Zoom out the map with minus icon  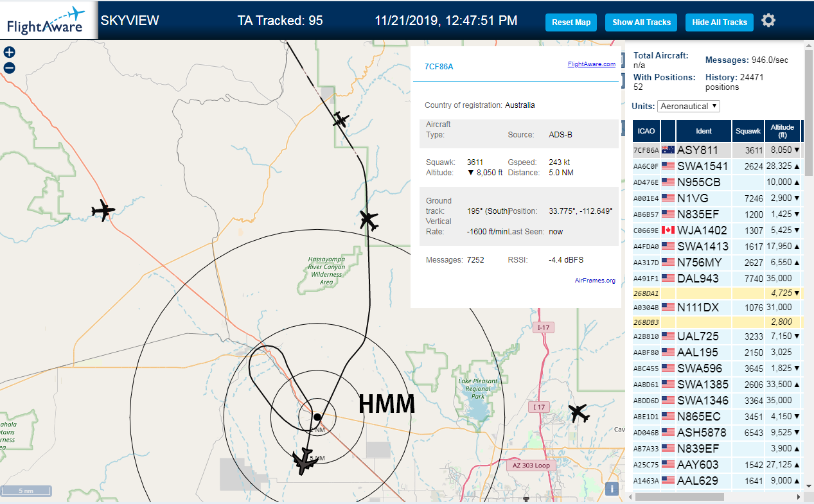(9, 68)
